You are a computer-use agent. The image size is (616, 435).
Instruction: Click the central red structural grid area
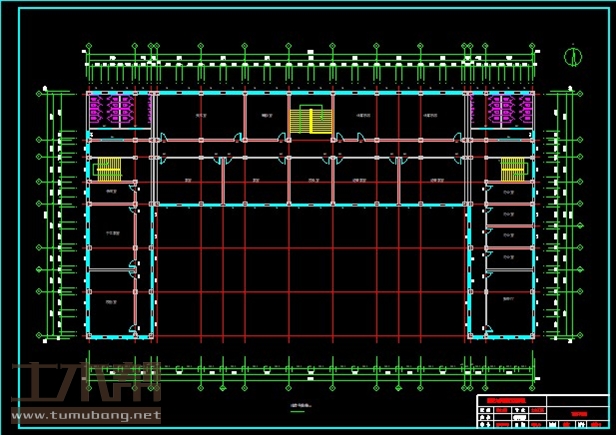click(x=310, y=270)
